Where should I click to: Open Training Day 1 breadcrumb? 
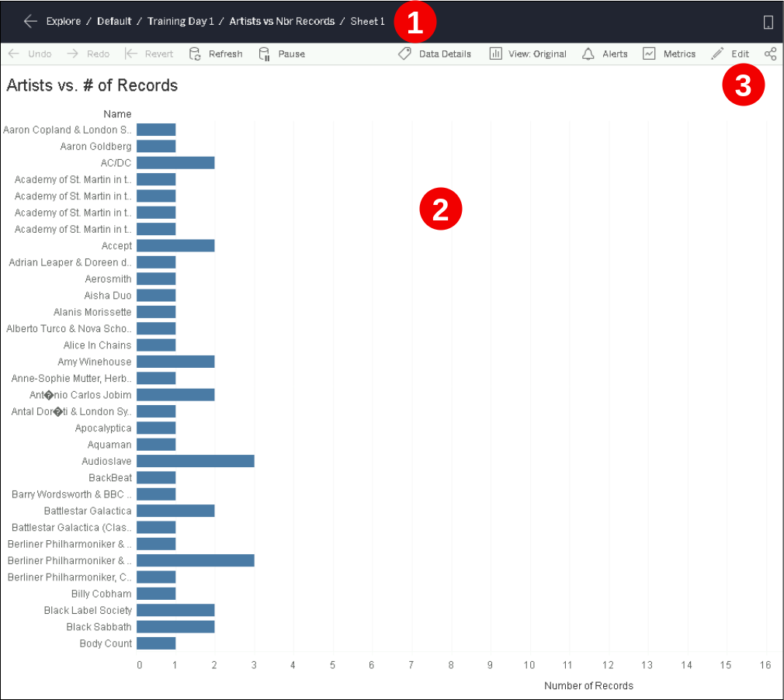181,21
